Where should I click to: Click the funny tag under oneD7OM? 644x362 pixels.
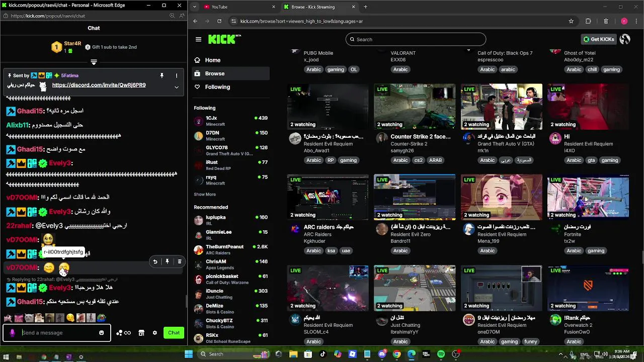pyautogui.click(x=531, y=341)
